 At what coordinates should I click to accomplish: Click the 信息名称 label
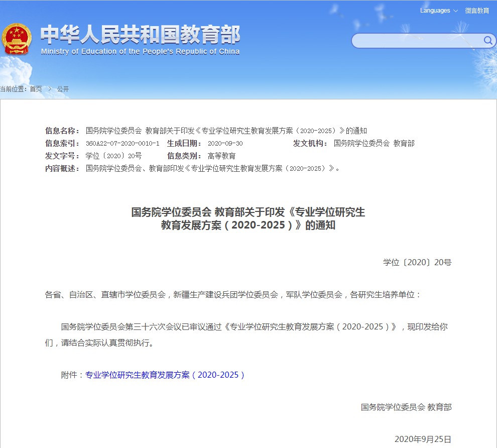62,131
